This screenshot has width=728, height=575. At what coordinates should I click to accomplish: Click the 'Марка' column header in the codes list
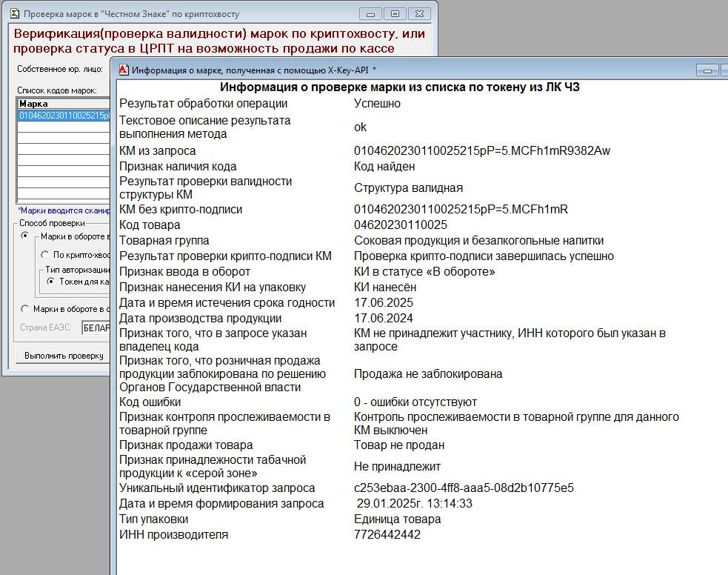[64, 104]
